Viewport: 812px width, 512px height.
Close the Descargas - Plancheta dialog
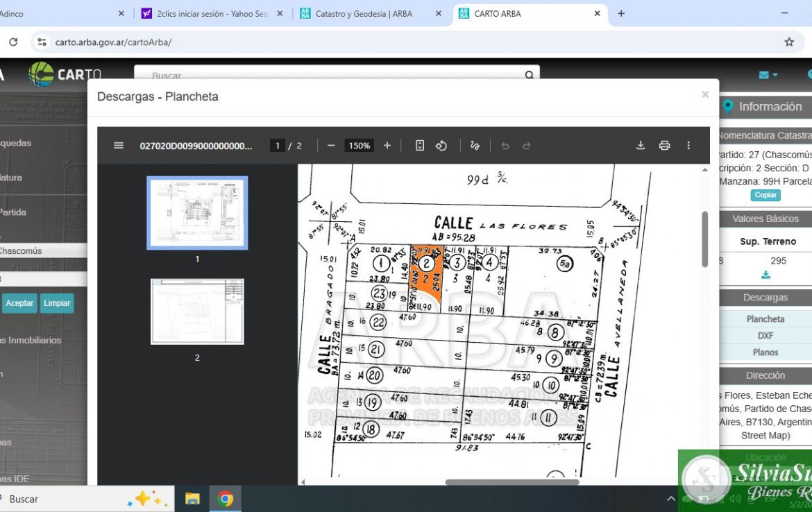click(705, 95)
